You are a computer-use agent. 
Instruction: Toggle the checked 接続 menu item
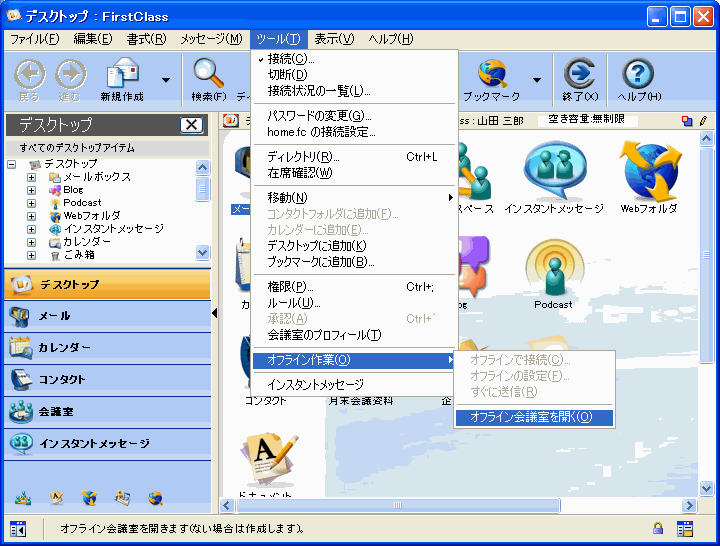(x=291, y=60)
